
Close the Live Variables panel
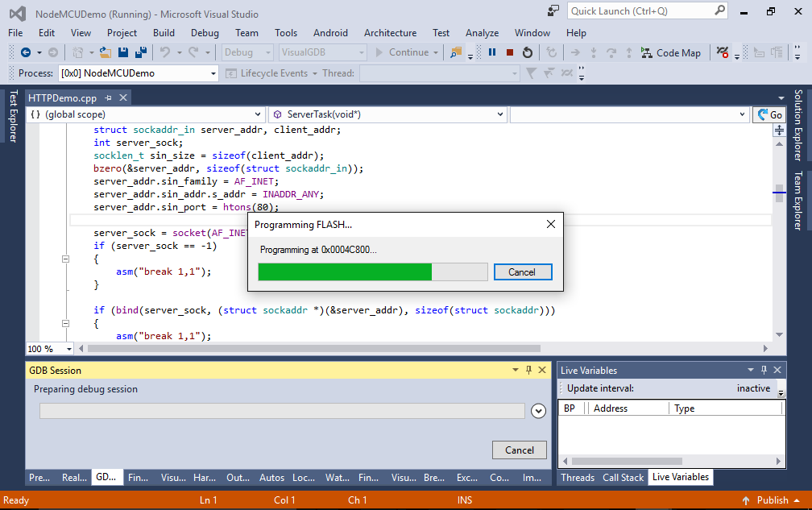(777, 370)
